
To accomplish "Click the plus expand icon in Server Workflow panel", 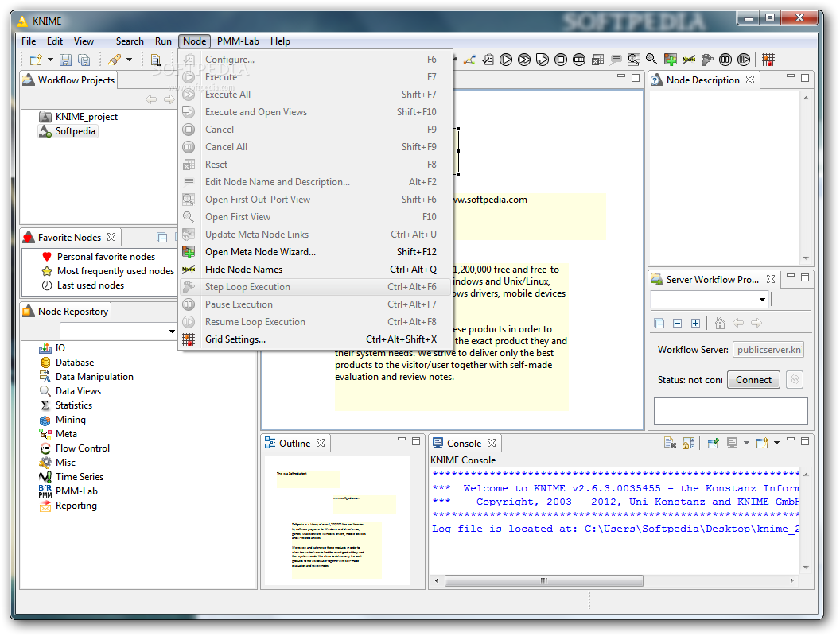I will click(695, 323).
